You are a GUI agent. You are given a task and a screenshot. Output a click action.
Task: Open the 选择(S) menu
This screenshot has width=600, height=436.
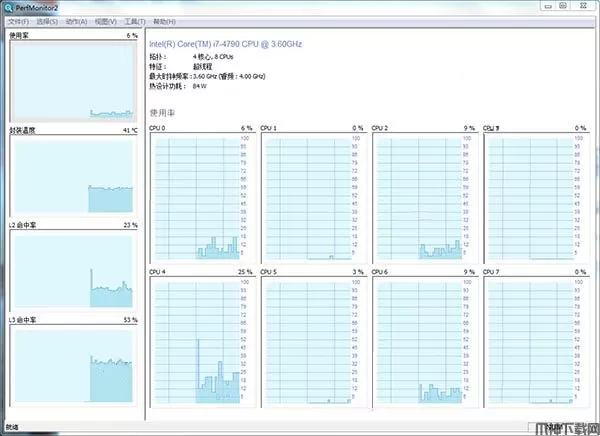47,21
